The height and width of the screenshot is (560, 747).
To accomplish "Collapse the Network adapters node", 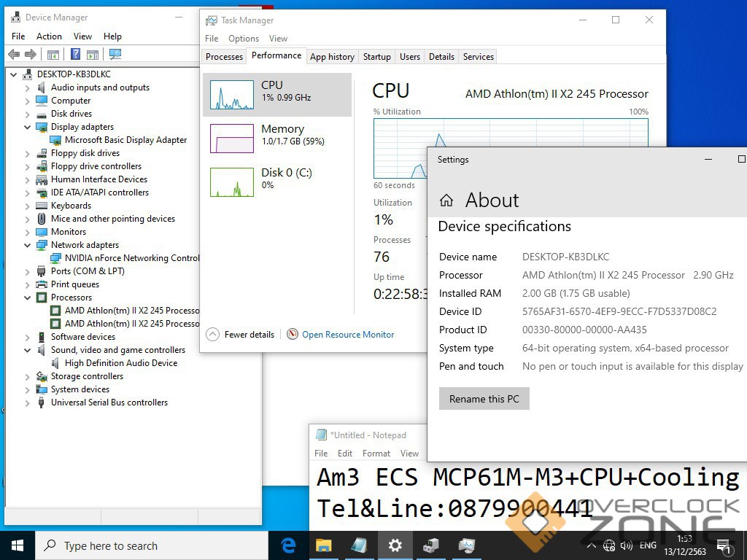I will 27,245.
